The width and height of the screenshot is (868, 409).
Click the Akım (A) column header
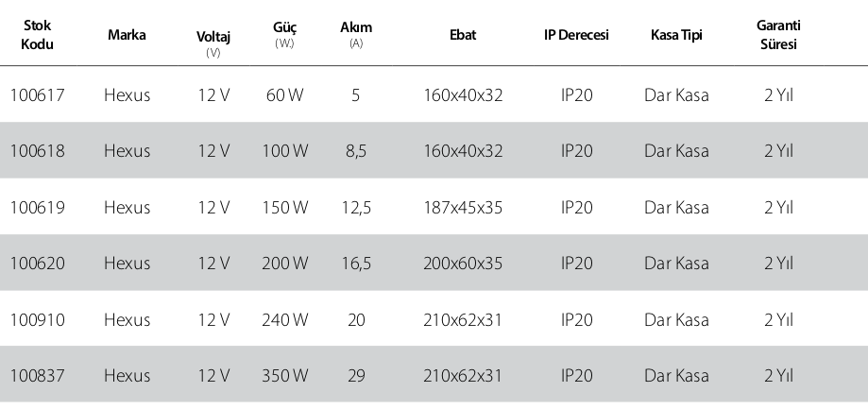pos(356,35)
